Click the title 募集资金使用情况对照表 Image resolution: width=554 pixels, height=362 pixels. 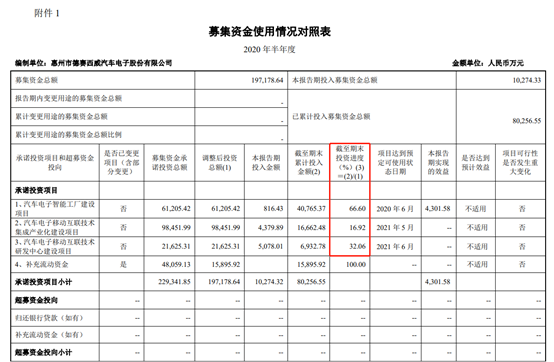point(269,31)
